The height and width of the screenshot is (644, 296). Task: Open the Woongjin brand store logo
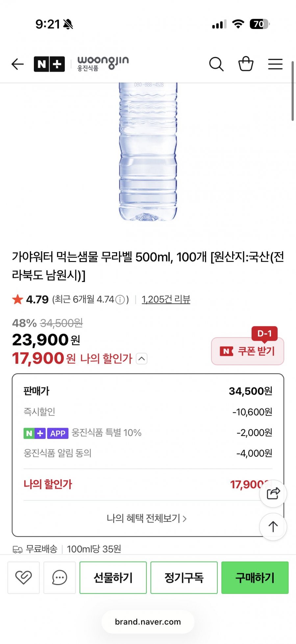coord(103,63)
